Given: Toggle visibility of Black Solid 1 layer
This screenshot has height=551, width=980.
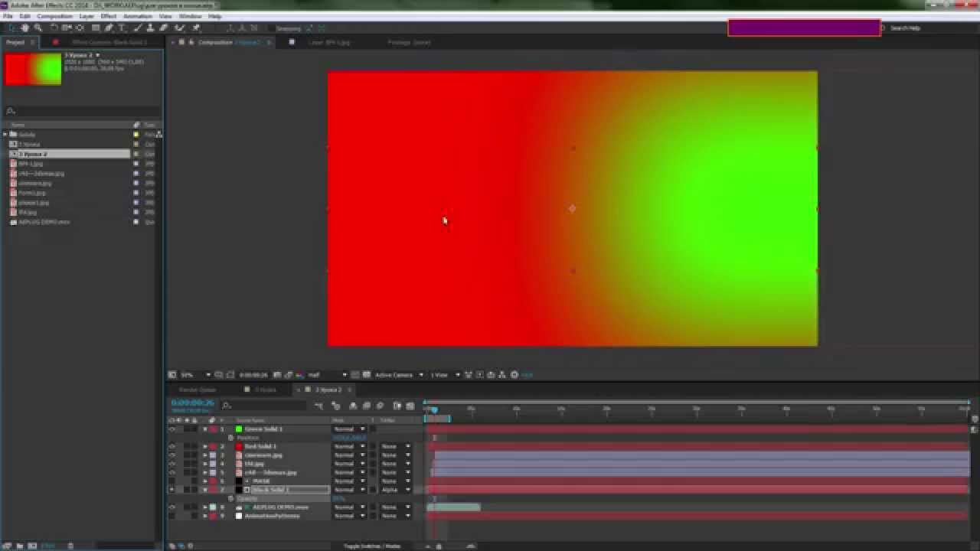Looking at the screenshot, I should (x=171, y=490).
